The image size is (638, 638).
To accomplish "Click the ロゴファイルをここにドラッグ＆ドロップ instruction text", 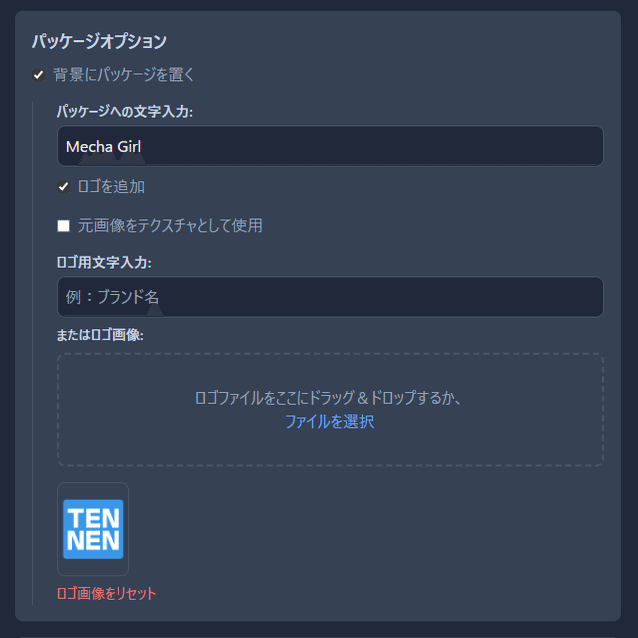I will (x=329, y=398).
